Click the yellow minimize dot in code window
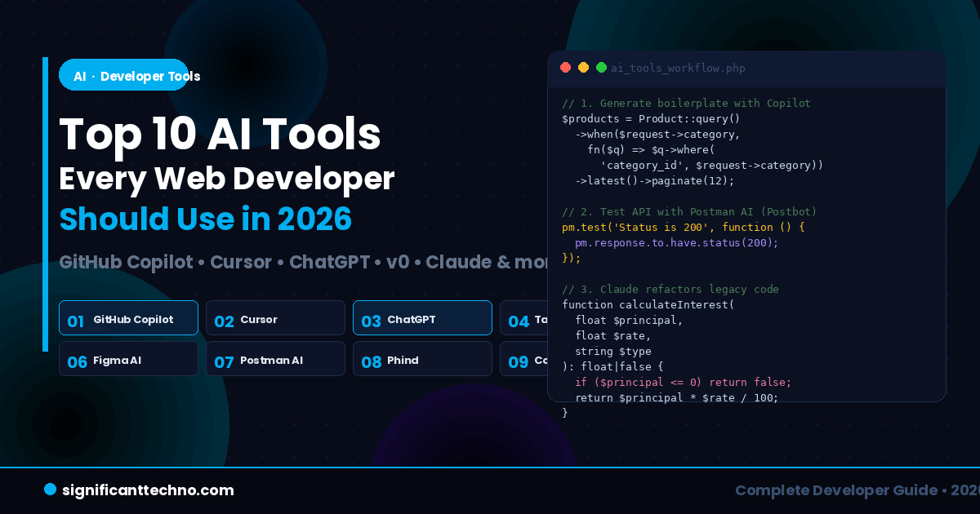 pyautogui.click(x=583, y=68)
